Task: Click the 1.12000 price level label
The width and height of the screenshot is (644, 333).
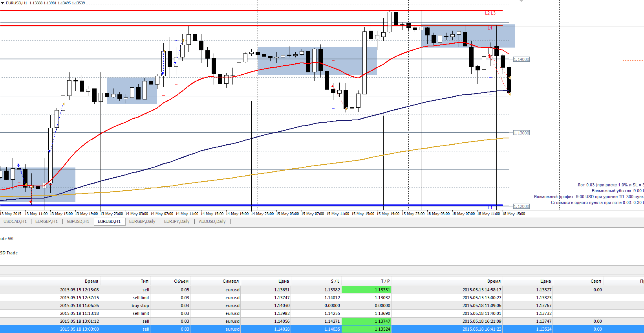Action: pos(521,206)
